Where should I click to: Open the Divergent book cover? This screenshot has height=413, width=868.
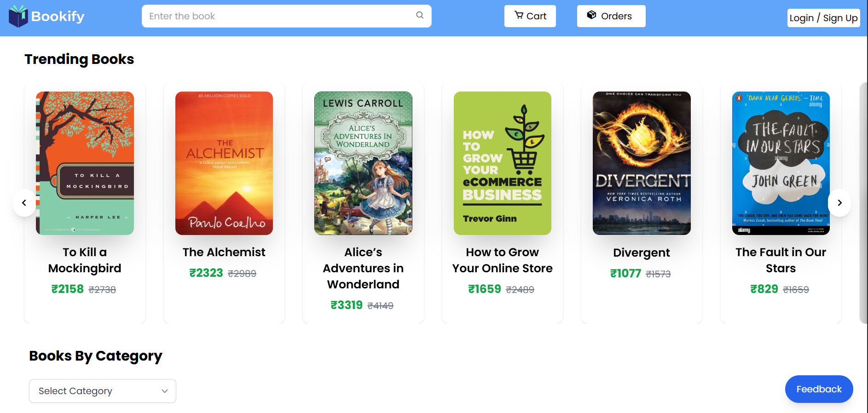642,163
